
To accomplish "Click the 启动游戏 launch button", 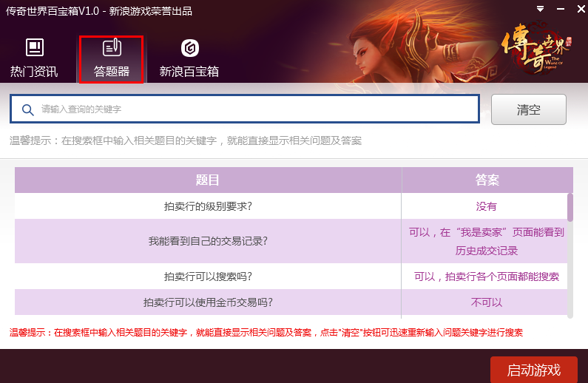I will 533,370.
